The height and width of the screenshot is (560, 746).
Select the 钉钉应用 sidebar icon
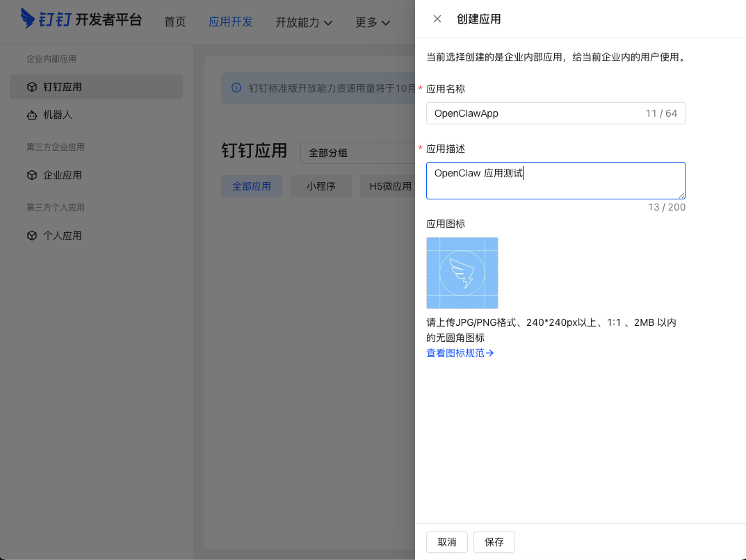tap(33, 86)
